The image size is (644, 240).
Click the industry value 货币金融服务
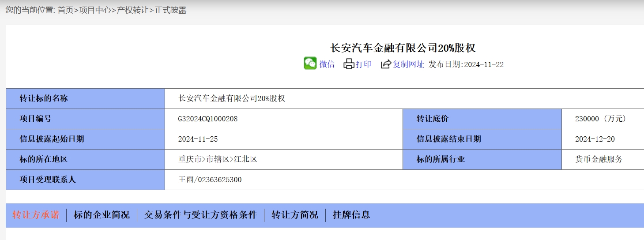599,159
